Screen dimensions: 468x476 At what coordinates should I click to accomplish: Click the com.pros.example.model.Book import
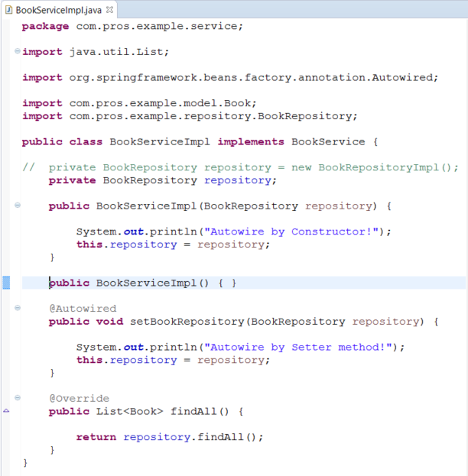pos(139,103)
